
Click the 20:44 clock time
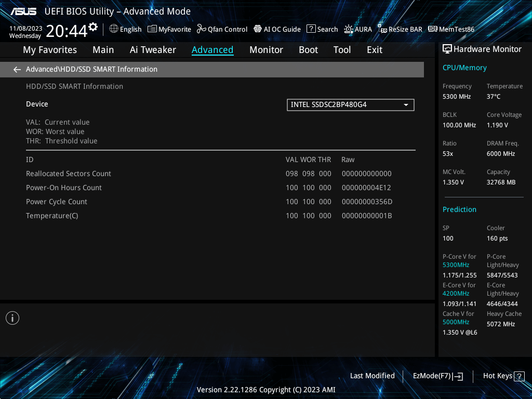coord(66,31)
